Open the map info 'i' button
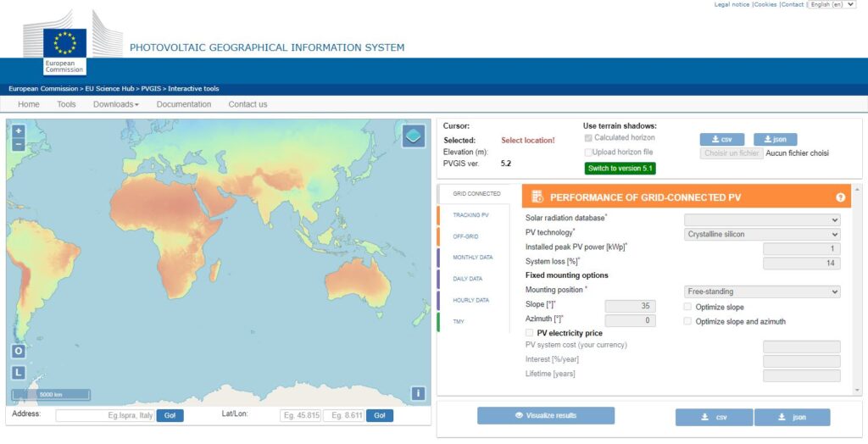 [418, 393]
